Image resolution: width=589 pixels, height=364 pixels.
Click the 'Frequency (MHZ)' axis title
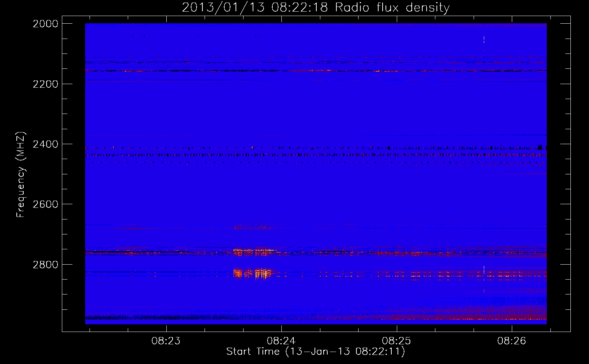pos(21,174)
